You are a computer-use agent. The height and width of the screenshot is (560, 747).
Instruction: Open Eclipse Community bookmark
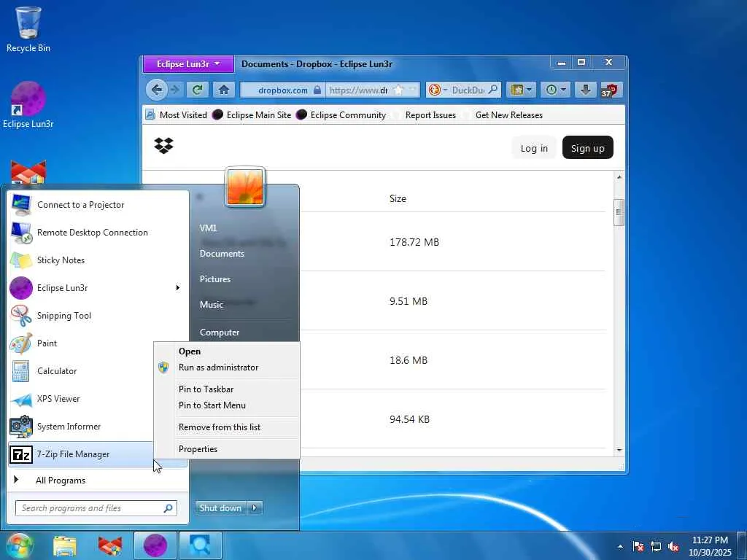(x=341, y=114)
